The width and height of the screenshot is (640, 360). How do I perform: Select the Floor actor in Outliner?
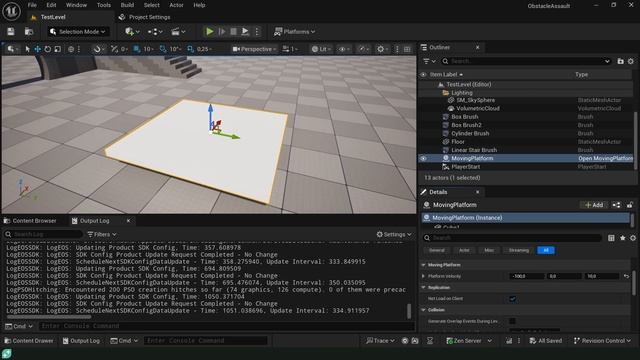pos(458,142)
